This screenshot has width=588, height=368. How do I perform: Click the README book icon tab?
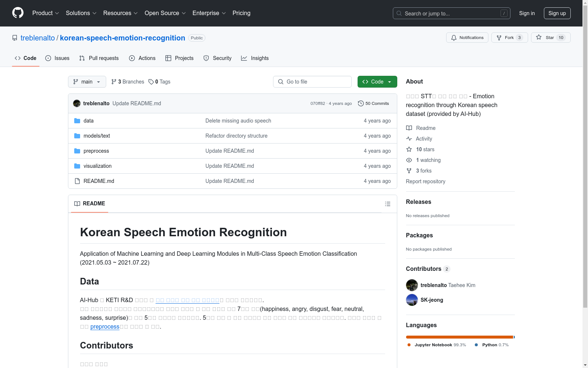point(77,204)
